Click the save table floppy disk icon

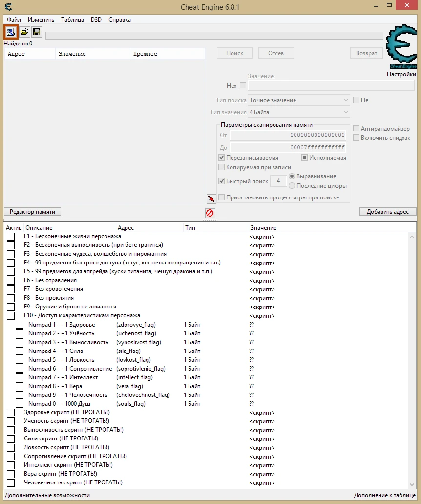coord(37,32)
